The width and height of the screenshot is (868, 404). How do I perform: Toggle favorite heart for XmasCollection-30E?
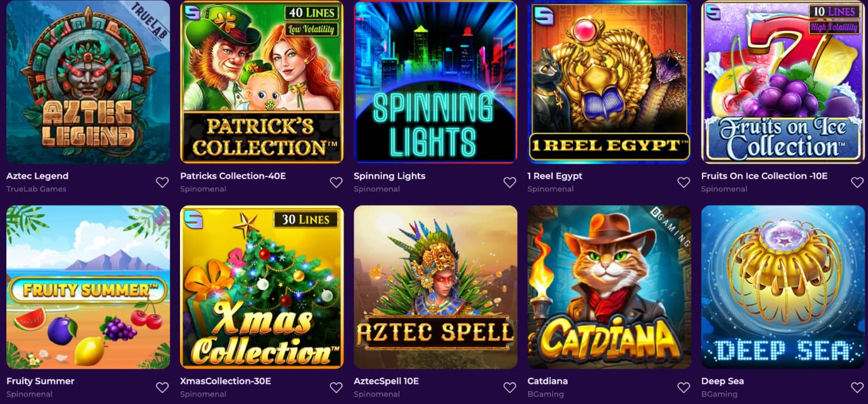pos(336,388)
